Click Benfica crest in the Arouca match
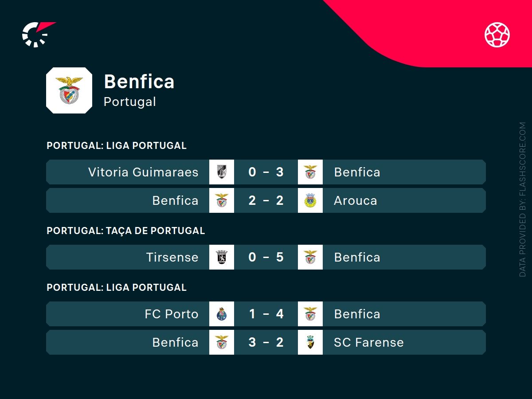The image size is (532, 399). (222, 200)
